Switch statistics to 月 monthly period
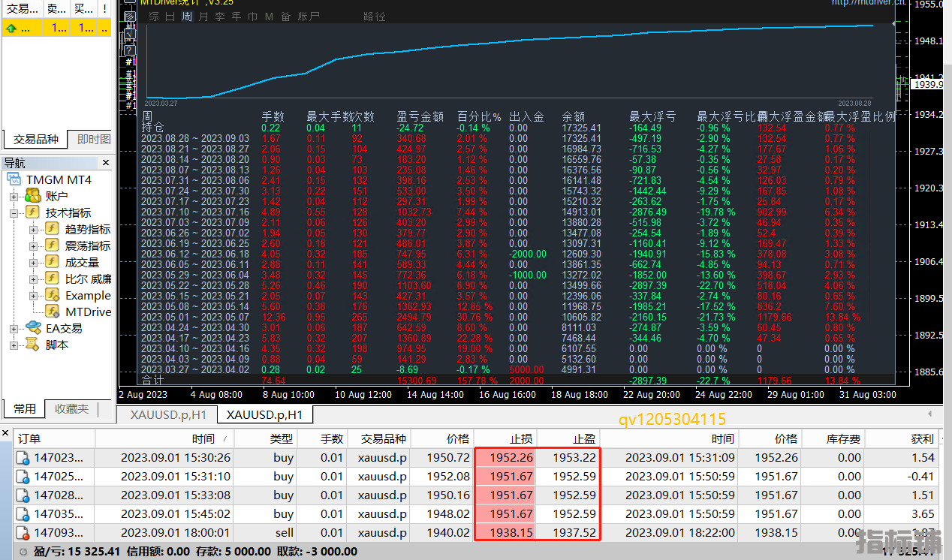The height and width of the screenshot is (560, 952). pyautogui.click(x=203, y=17)
